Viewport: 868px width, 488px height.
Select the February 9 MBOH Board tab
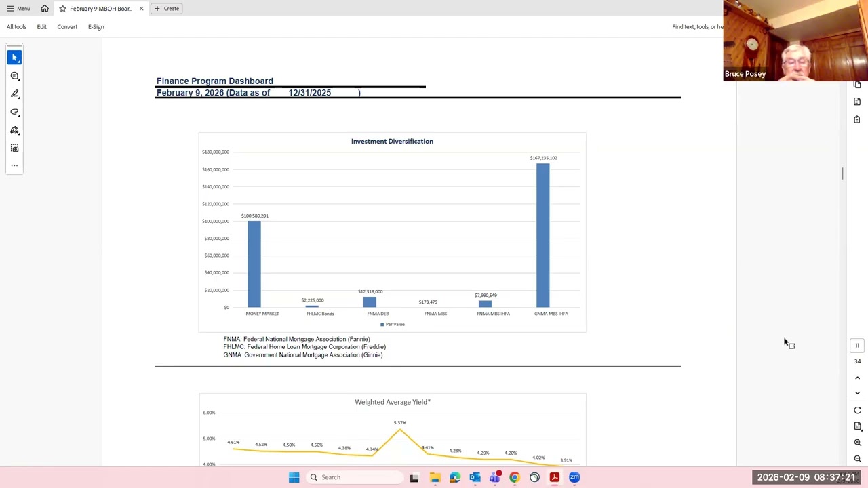[x=100, y=9]
